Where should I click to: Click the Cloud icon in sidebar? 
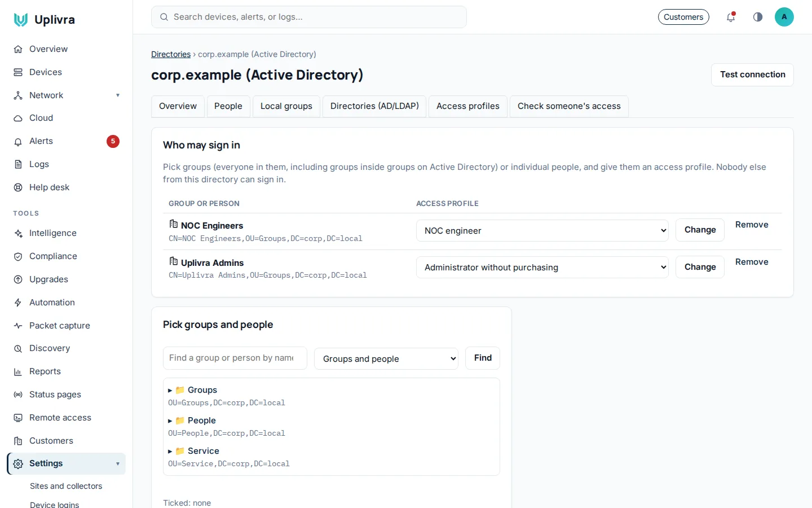(18, 118)
